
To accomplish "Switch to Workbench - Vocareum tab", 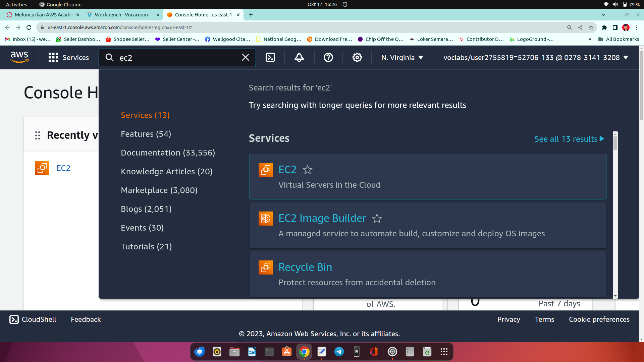I will click(x=121, y=15).
